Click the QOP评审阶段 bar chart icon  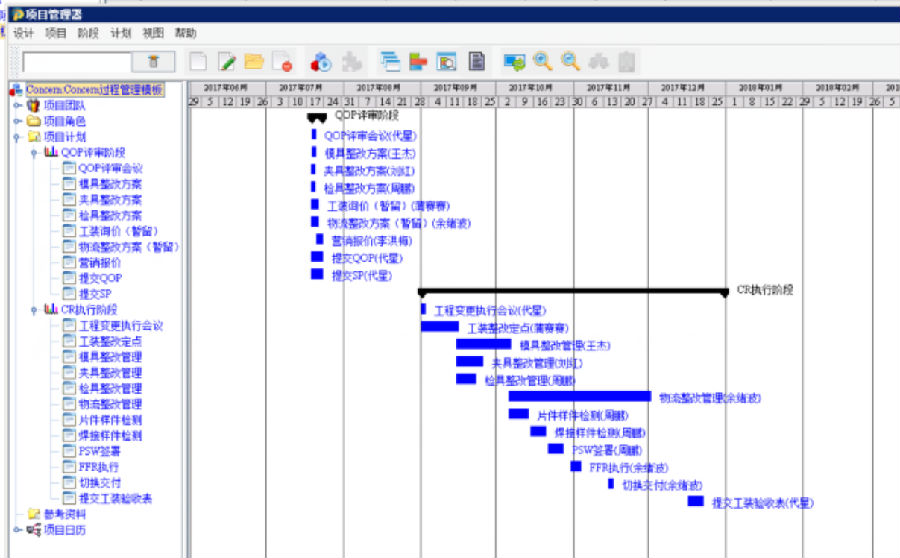[51, 152]
